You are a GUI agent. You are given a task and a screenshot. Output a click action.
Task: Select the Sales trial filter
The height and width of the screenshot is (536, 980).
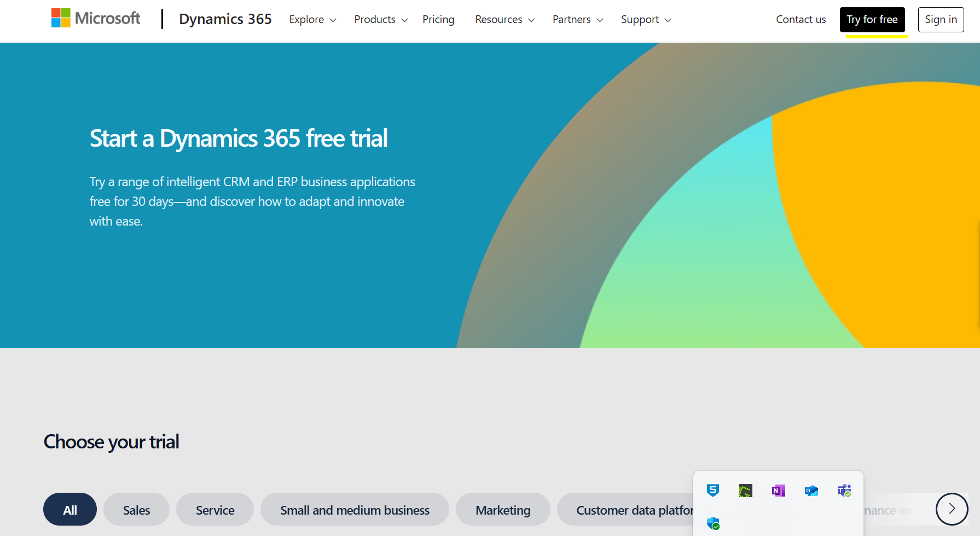[x=136, y=509]
